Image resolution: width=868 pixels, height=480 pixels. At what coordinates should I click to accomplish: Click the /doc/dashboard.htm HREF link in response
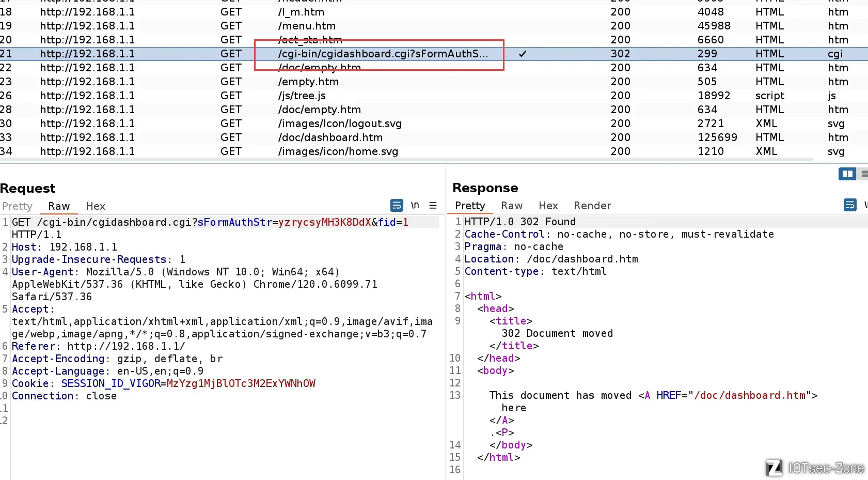tap(750, 395)
